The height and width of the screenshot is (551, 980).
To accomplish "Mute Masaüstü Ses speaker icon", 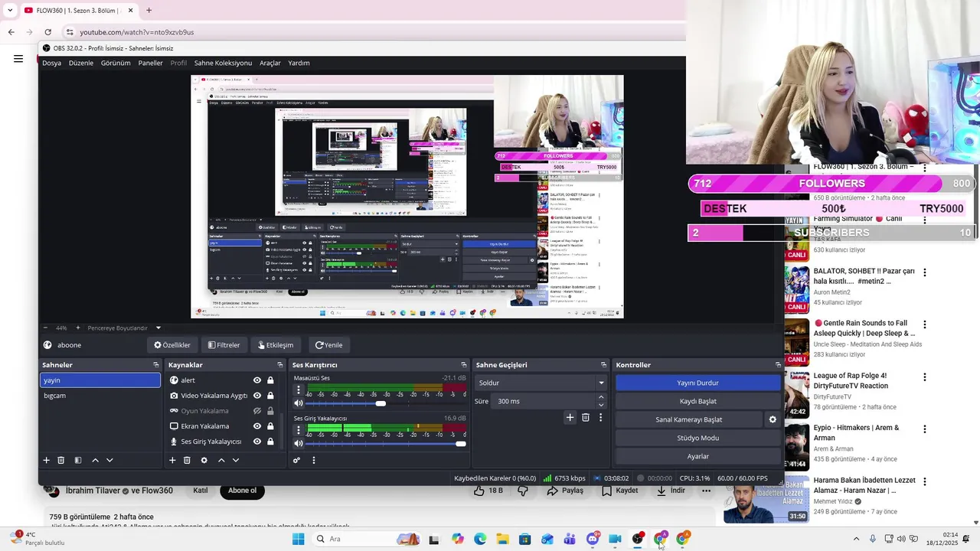I will tap(299, 403).
